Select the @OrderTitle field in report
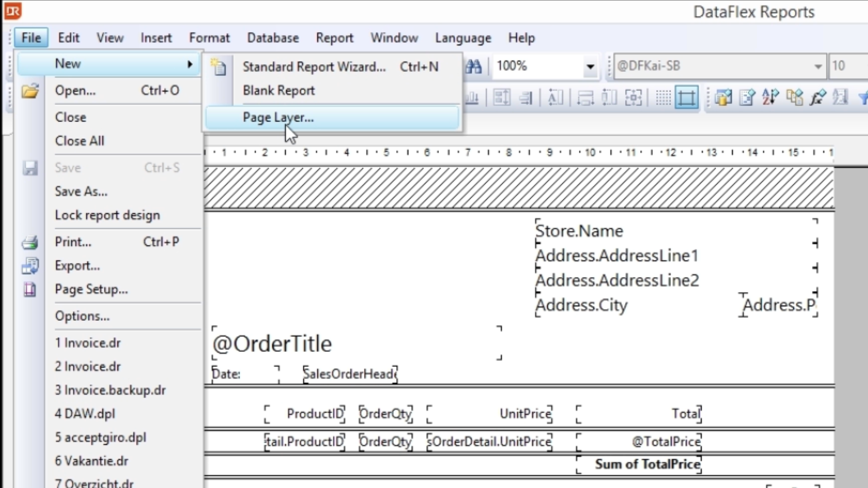Screen dimensions: 868x488 point(272,344)
